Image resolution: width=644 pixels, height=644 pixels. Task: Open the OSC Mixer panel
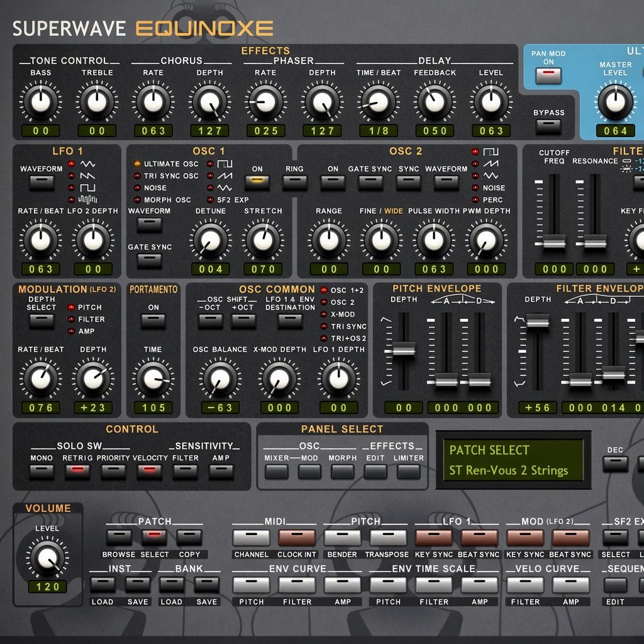point(277,472)
